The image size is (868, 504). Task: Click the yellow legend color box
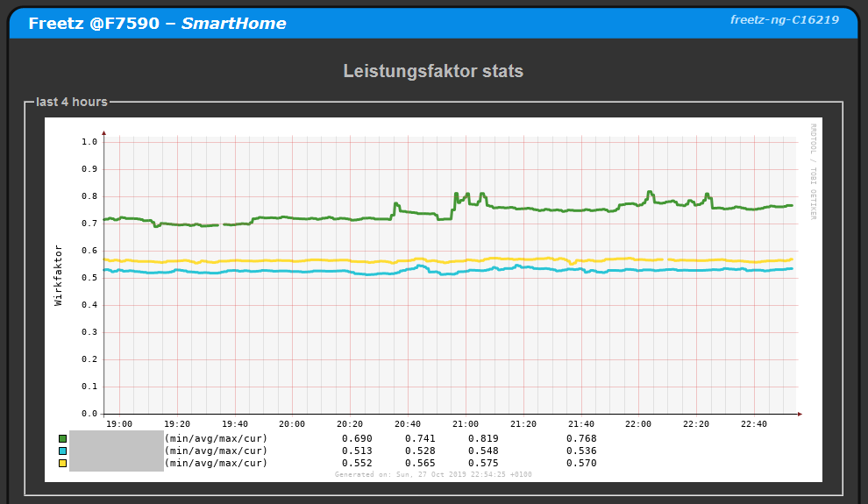(x=62, y=463)
